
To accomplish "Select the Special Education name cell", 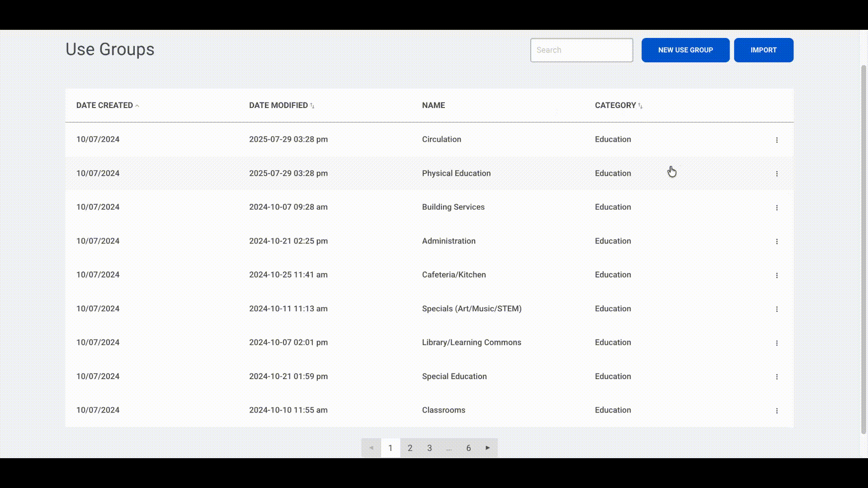I will point(454,376).
